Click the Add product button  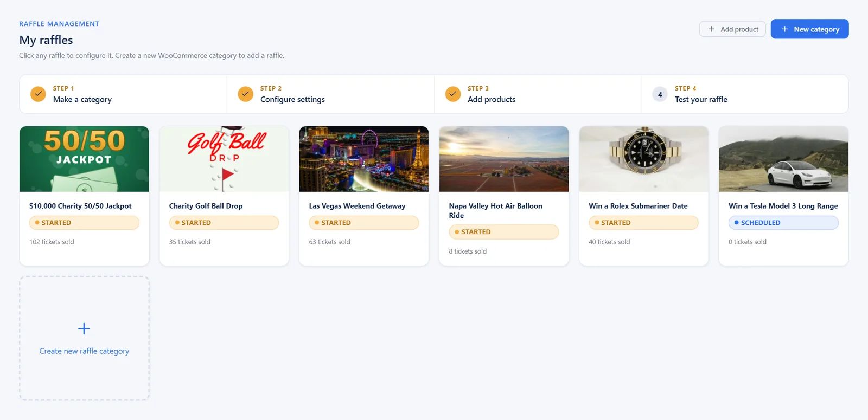click(x=732, y=29)
